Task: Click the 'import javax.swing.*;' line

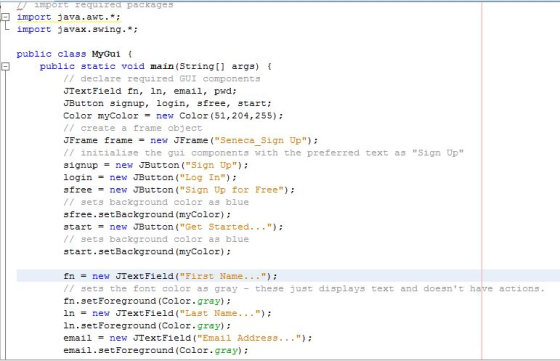Action: [x=77, y=29]
